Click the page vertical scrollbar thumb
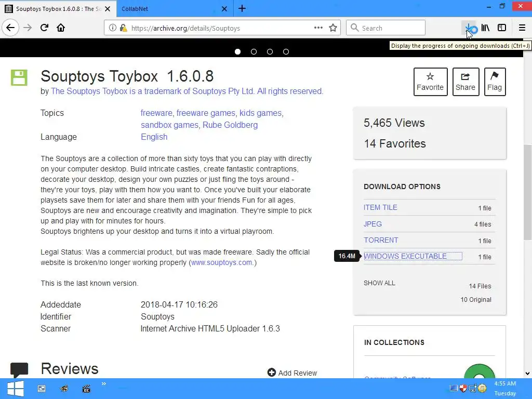Screen dimensions: 532x399 click(527, 192)
